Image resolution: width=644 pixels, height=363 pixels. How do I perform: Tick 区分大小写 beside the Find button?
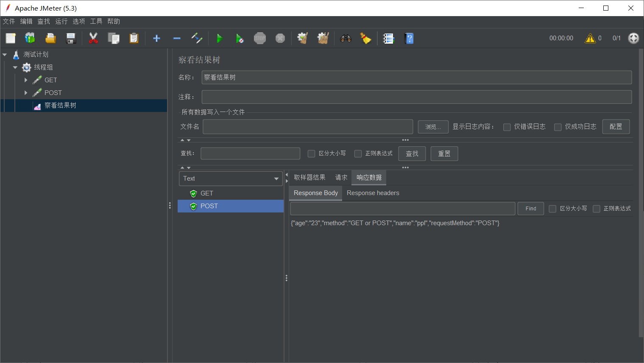552,209
